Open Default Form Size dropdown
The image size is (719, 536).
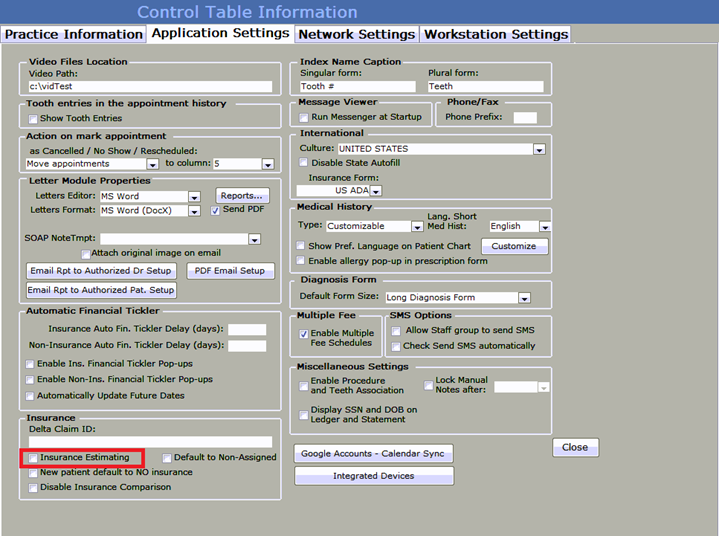pyautogui.click(x=524, y=297)
